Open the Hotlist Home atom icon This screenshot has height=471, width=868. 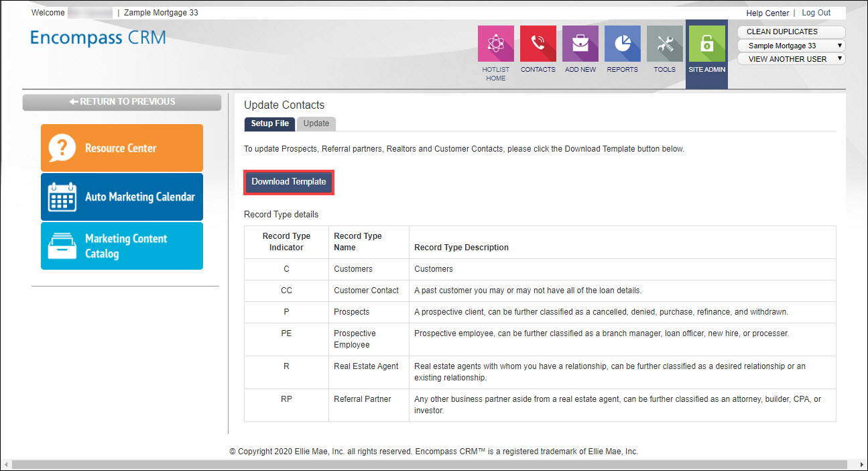click(495, 44)
